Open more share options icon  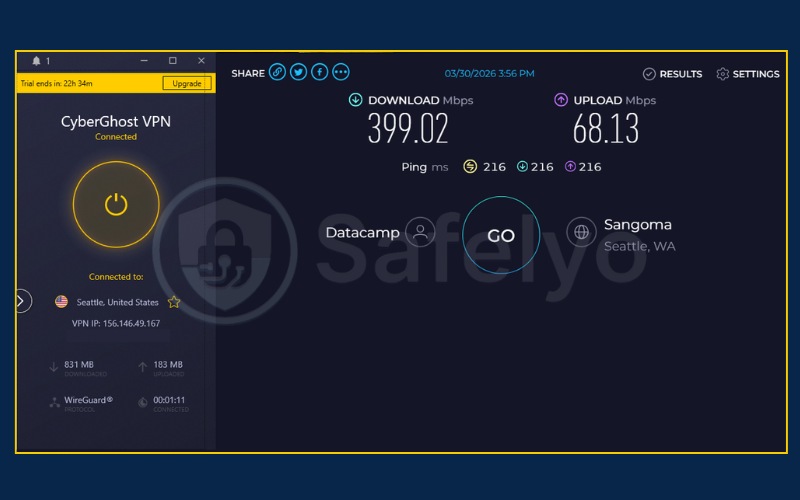tap(341, 72)
